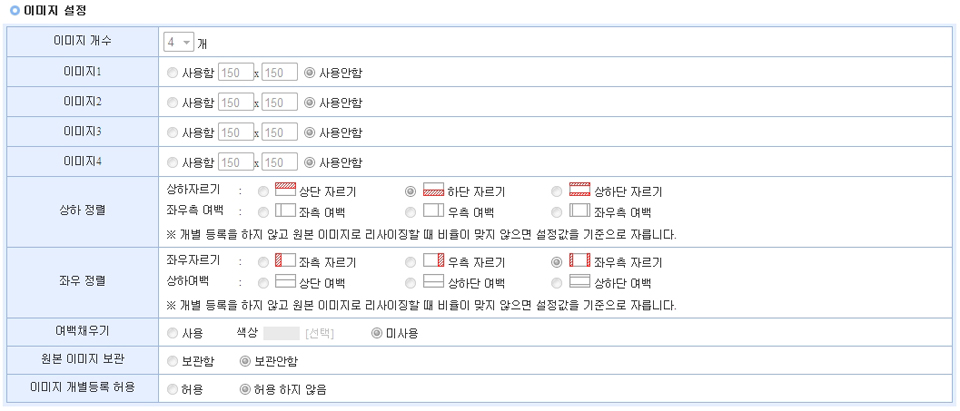Click the 이미지4 height input field
The width and height of the screenshot is (960, 411).
coord(279,162)
